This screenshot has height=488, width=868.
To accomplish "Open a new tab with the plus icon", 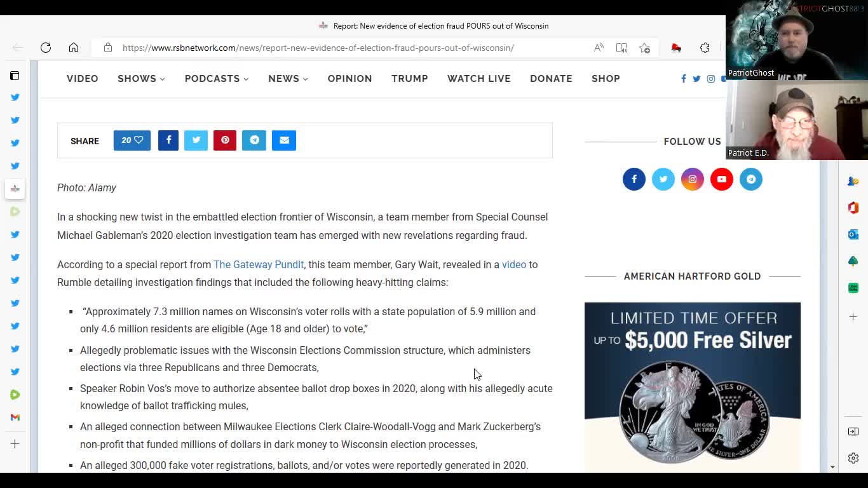I will [x=15, y=444].
